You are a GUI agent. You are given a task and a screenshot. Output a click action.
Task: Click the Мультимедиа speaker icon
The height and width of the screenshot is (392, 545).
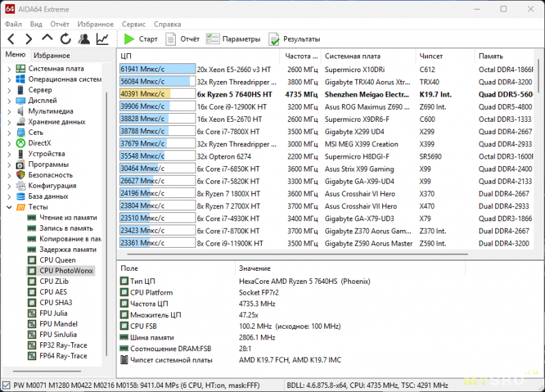point(21,111)
